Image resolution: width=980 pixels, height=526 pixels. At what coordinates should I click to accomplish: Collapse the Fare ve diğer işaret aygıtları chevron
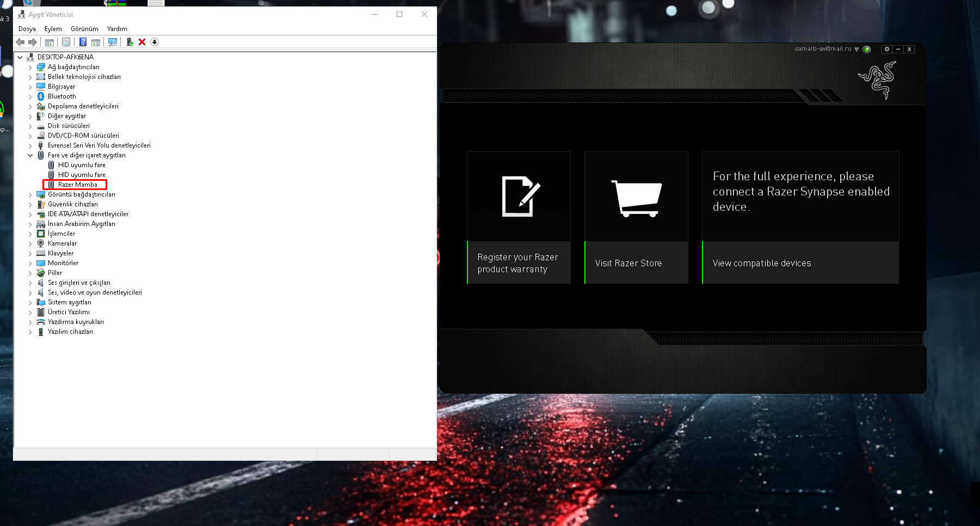pyautogui.click(x=30, y=155)
